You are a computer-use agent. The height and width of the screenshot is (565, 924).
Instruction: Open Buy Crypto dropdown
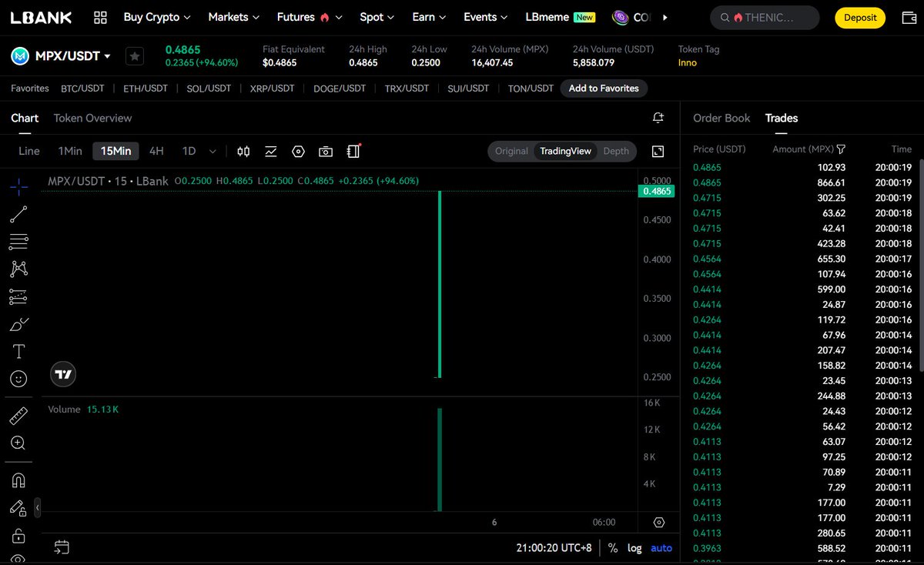(x=157, y=17)
